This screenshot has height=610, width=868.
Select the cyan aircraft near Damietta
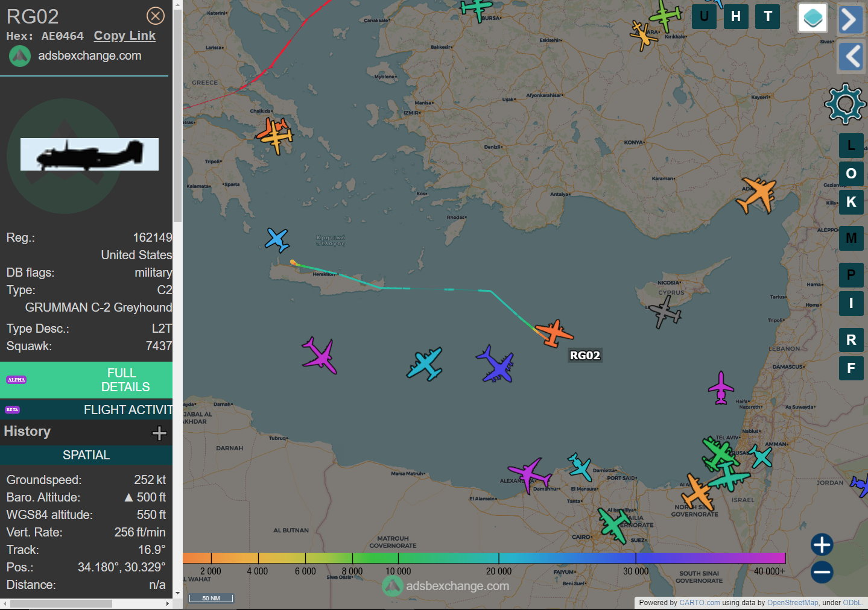[x=580, y=467]
